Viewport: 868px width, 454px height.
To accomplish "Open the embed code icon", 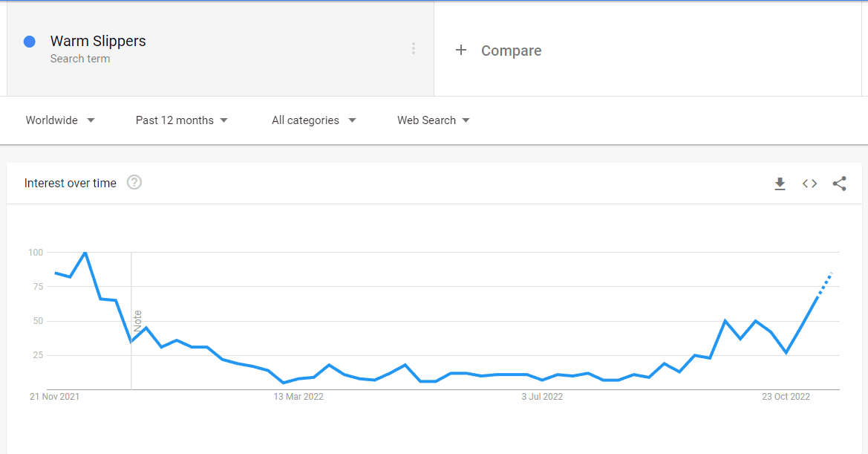I will point(810,184).
